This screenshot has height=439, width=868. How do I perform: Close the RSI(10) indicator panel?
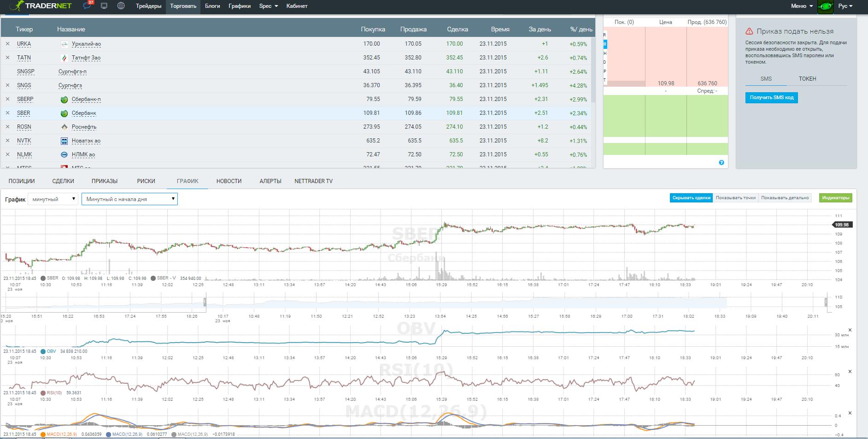(850, 372)
